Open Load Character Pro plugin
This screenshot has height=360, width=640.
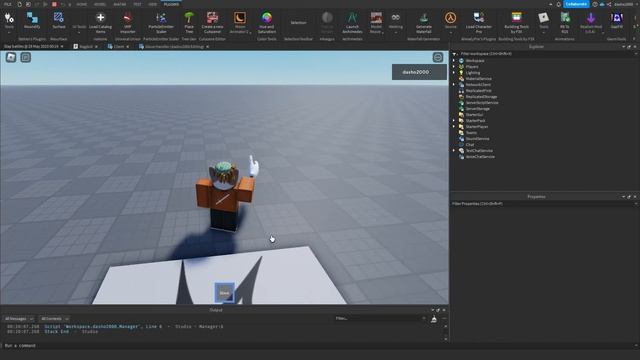(479, 22)
